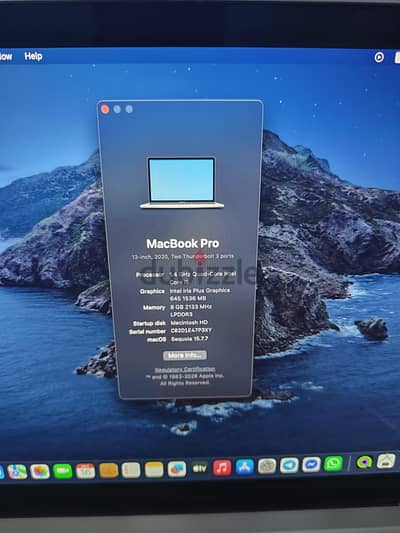Open Freeform from the Dock

177,469
